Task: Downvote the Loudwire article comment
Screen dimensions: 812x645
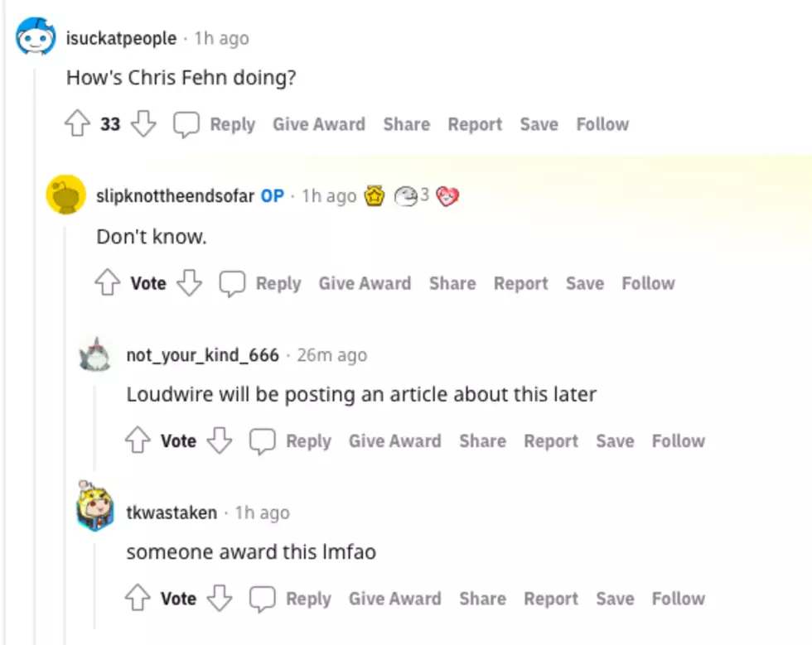Action: tap(220, 440)
